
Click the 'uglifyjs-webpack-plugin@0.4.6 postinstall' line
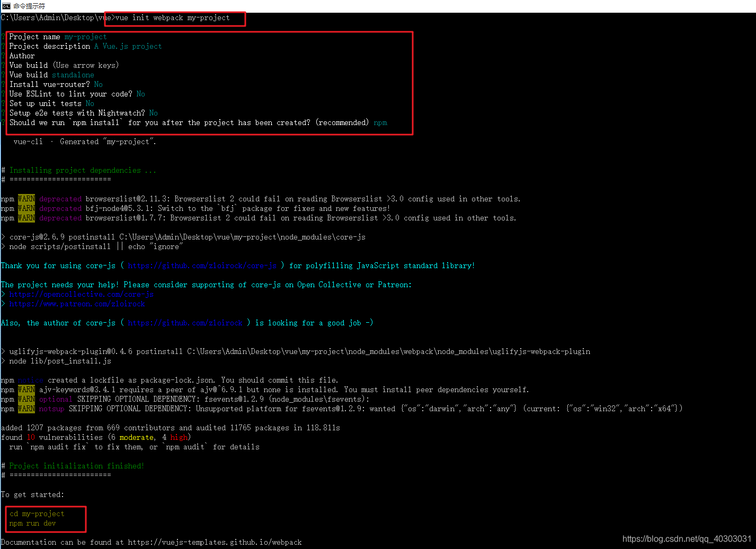click(296, 351)
